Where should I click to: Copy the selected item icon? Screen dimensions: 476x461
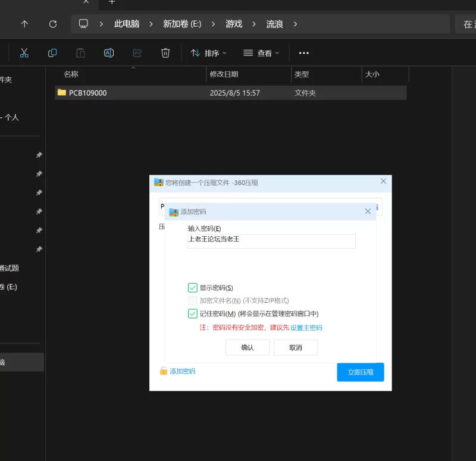(52, 53)
